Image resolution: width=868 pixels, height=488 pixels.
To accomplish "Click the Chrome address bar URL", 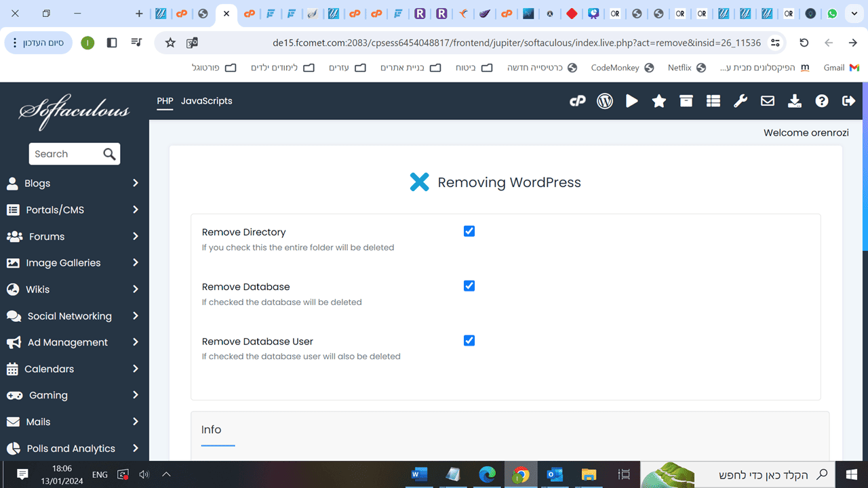I will coord(517,43).
